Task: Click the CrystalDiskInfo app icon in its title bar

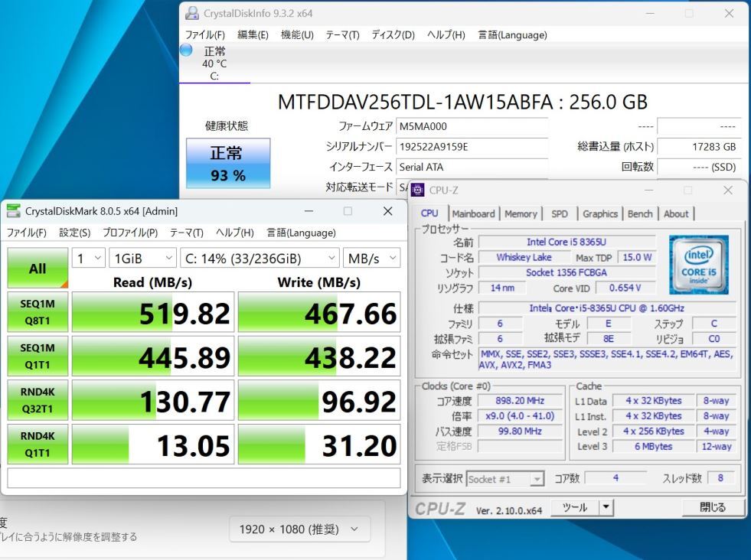Action: (192, 13)
